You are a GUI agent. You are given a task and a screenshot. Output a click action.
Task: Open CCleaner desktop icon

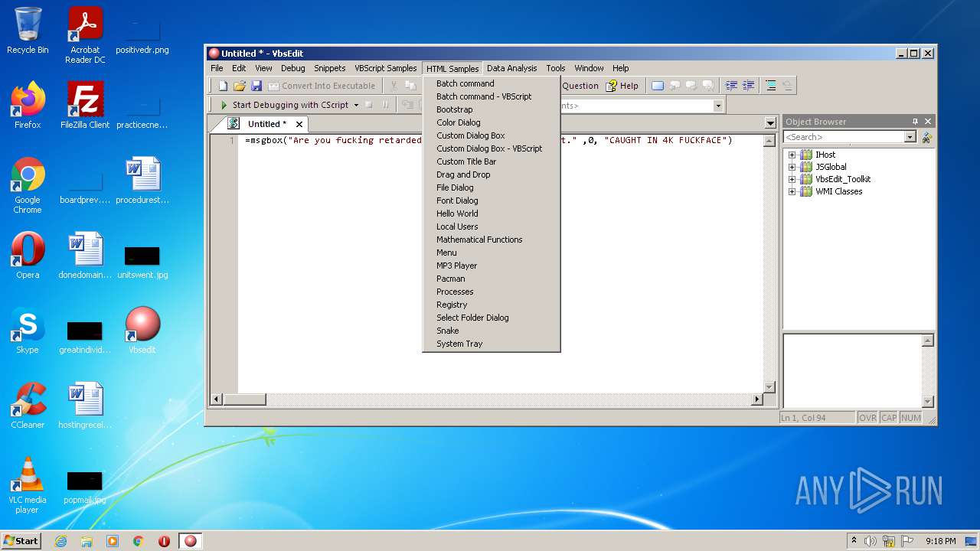28,406
